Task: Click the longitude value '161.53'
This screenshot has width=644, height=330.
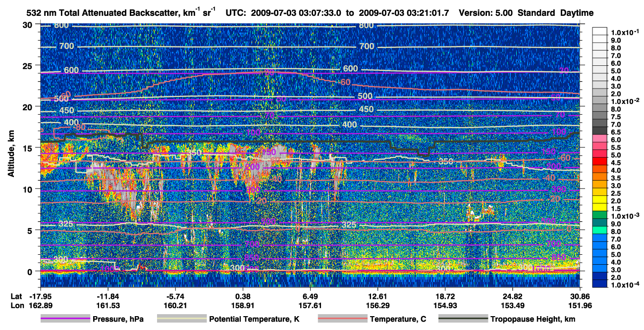Action: pos(107,306)
